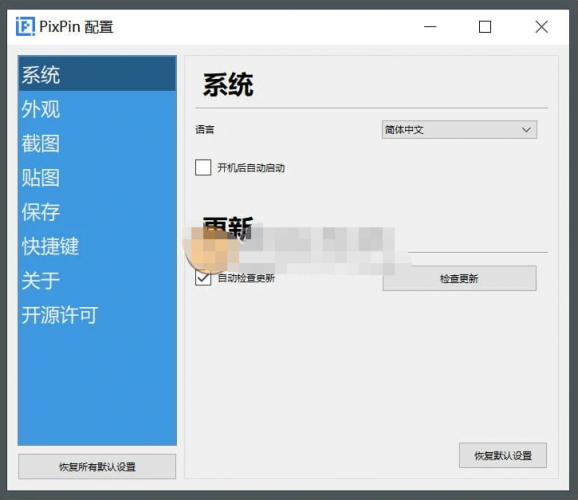Maximize the PixPin 配置 window

coord(485,27)
